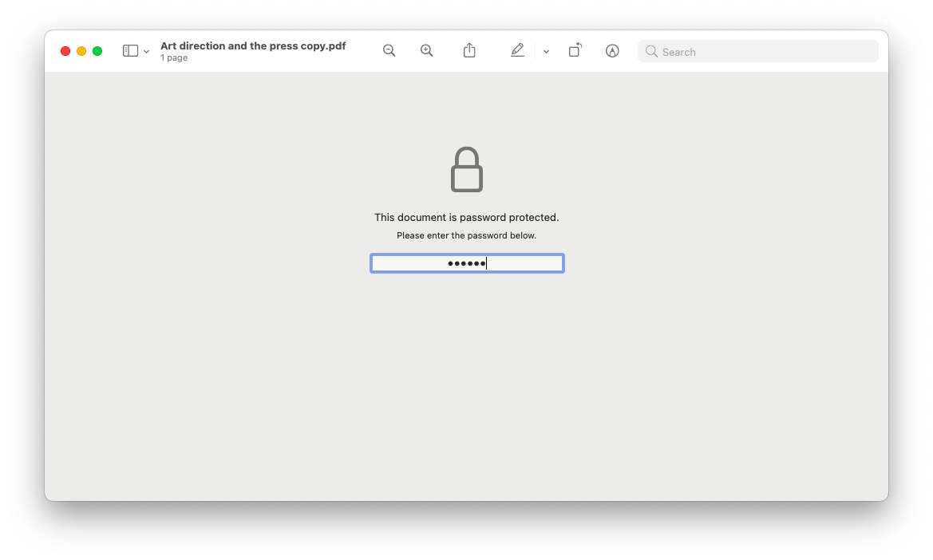
Task: Show the Markup toolbar icon
Action: (612, 51)
